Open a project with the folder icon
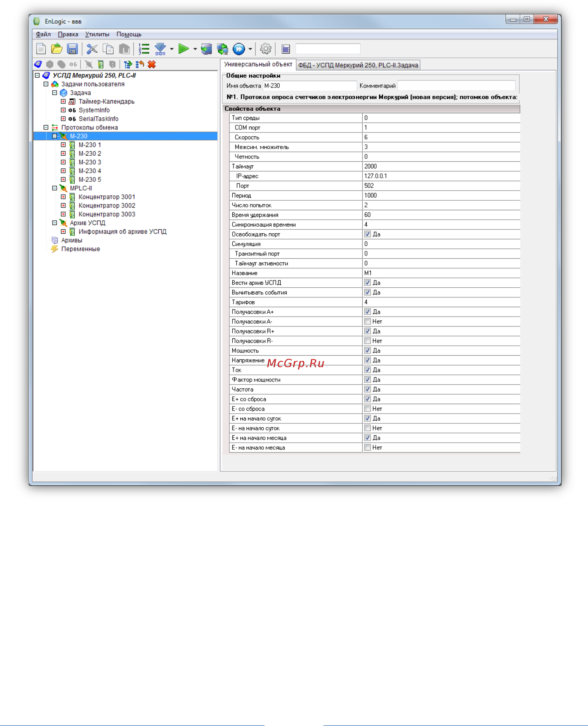 point(57,49)
